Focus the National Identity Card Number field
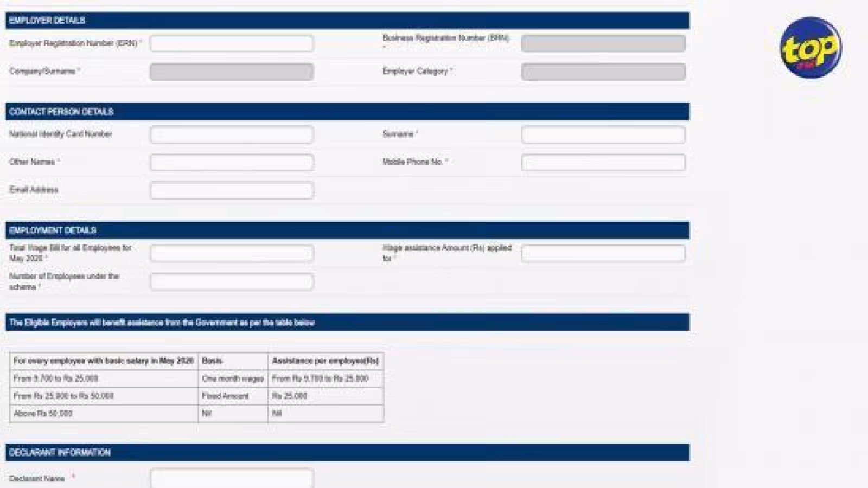Screen dimensions: 868x488 pos(232,134)
